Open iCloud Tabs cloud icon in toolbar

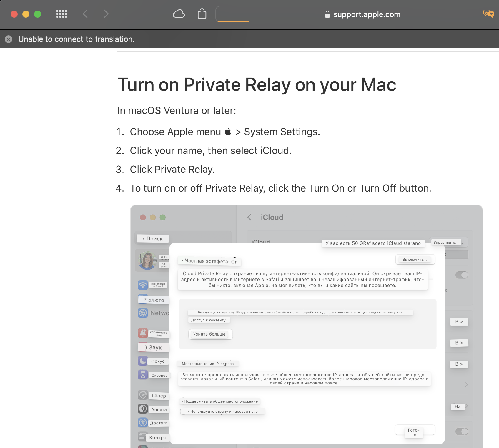(x=179, y=14)
